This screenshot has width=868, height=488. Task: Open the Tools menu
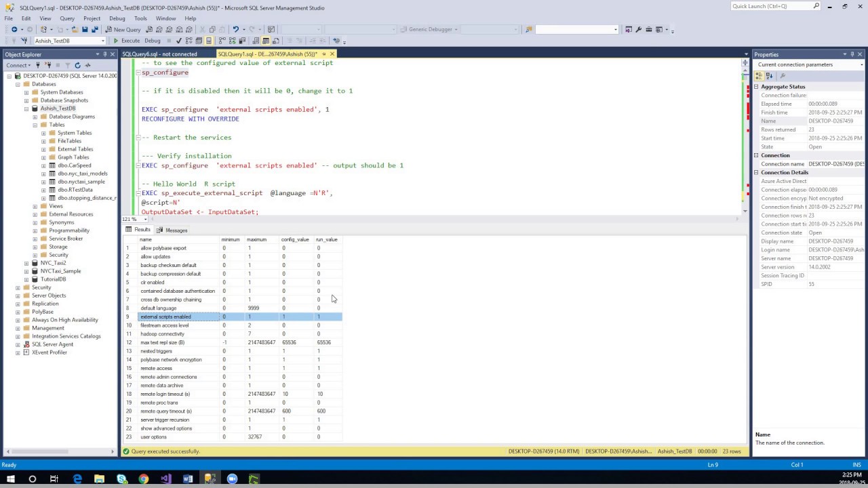pyautogui.click(x=140, y=18)
